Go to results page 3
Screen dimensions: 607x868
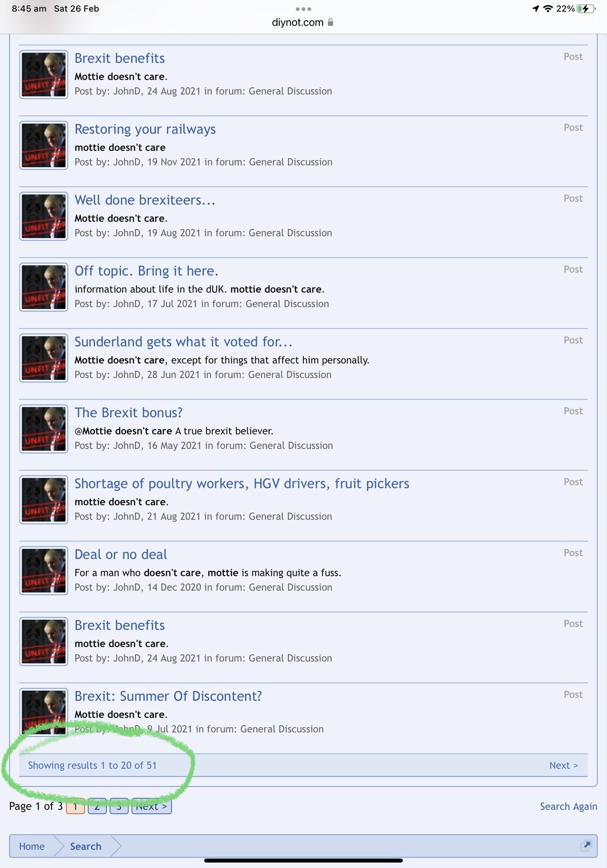click(x=119, y=806)
